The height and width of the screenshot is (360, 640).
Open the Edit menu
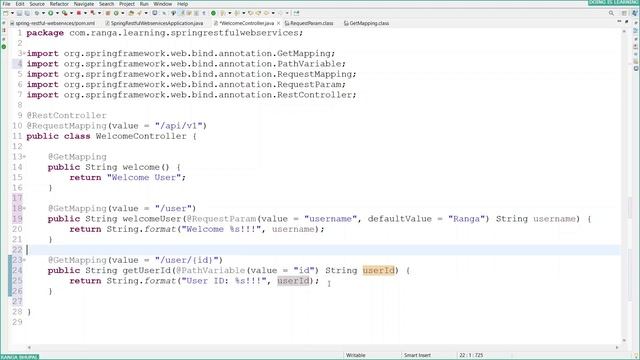(20, 4)
